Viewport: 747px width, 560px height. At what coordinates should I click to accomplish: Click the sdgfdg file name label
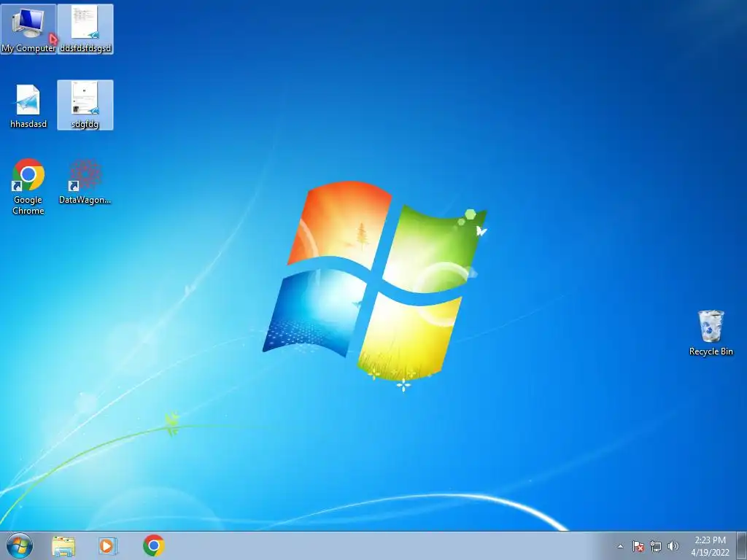tap(85, 124)
